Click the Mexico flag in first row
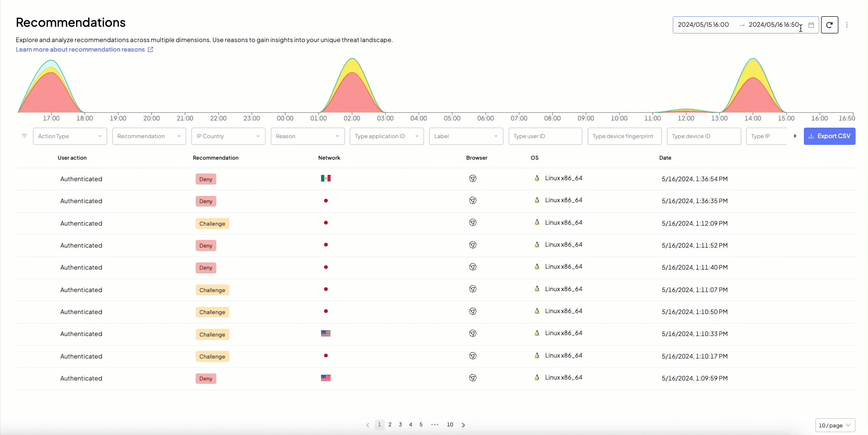This screenshot has height=435, width=868. point(326,178)
